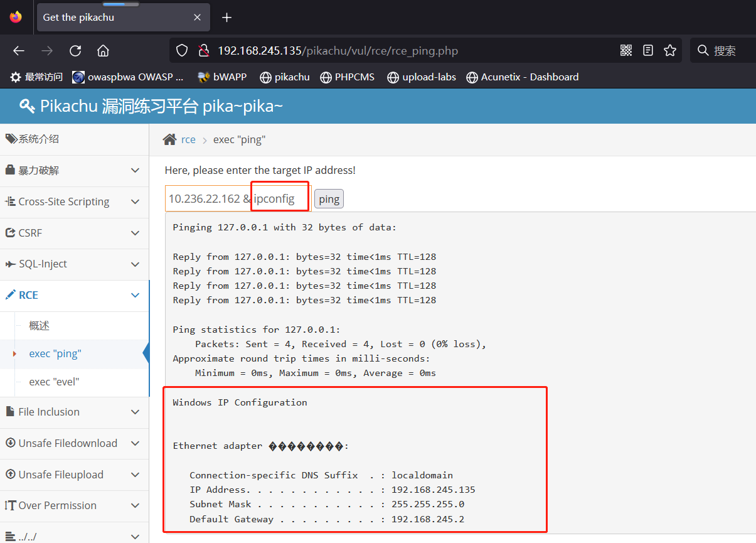Screen dimensions: 756x543
Task: Expand the CSRF menu
Action: [x=75, y=233]
